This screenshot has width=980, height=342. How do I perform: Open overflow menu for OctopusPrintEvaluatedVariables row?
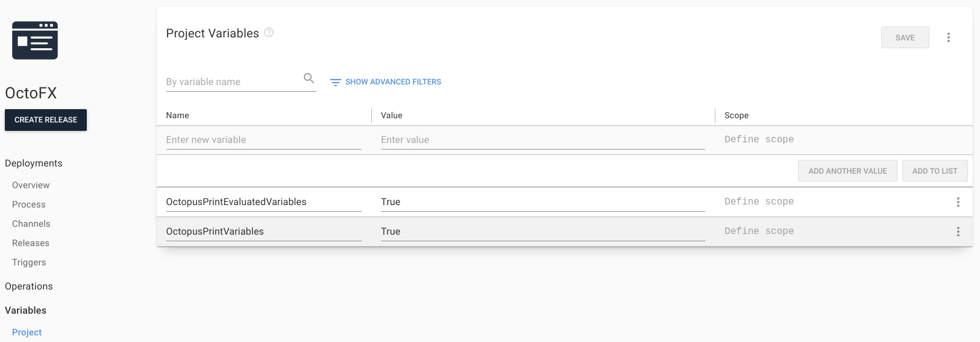[x=958, y=202]
